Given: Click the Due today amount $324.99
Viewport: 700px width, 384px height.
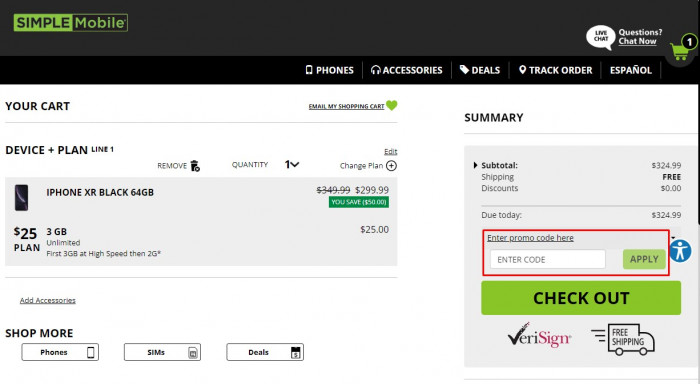Looking at the screenshot, I should [666, 215].
